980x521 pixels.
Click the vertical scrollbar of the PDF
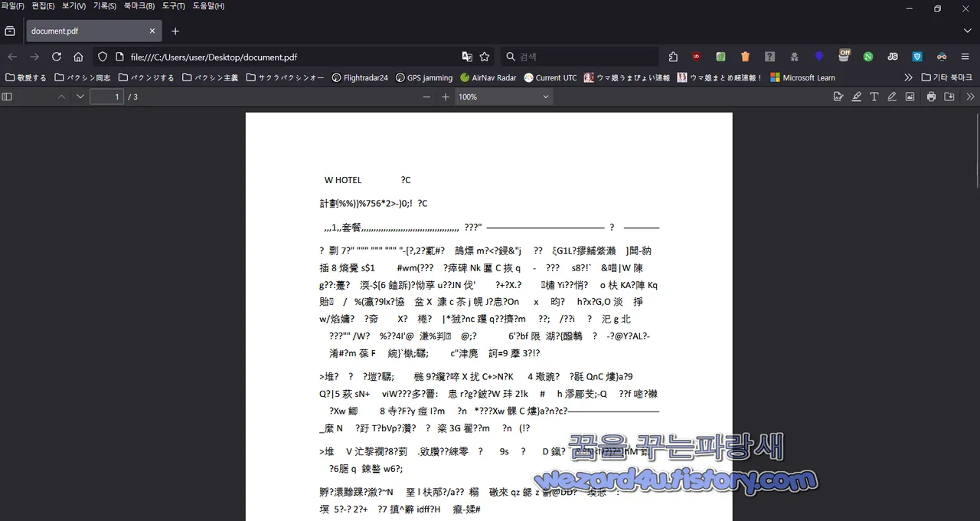click(x=977, y=150)
